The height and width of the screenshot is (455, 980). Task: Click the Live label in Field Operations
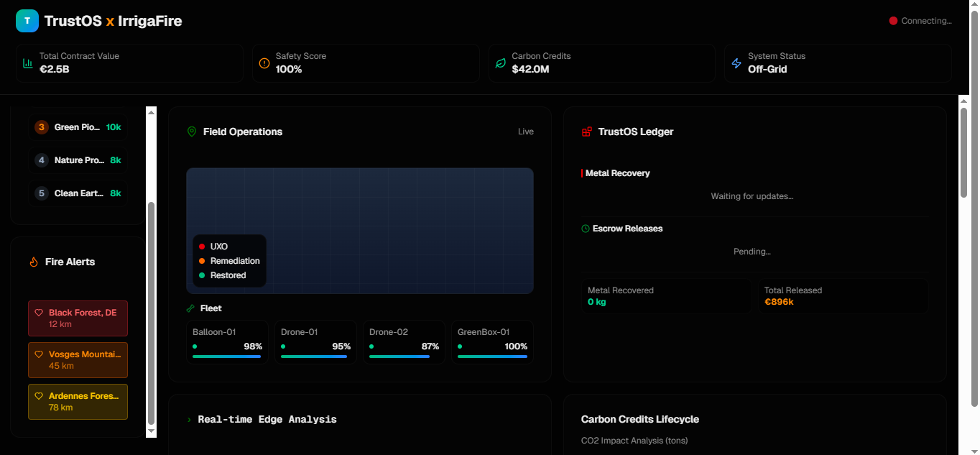coord(526,132)
